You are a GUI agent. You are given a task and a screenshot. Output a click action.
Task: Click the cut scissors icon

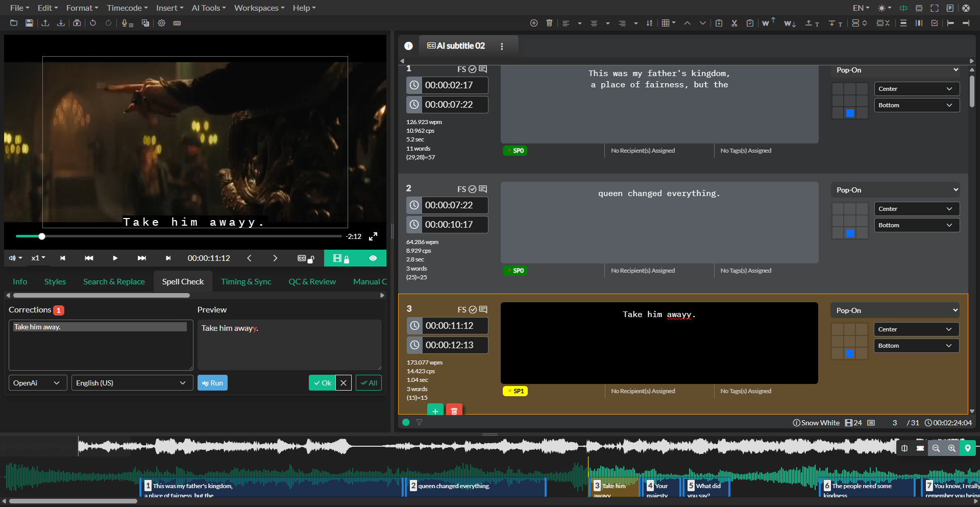(x=734, y=23)
